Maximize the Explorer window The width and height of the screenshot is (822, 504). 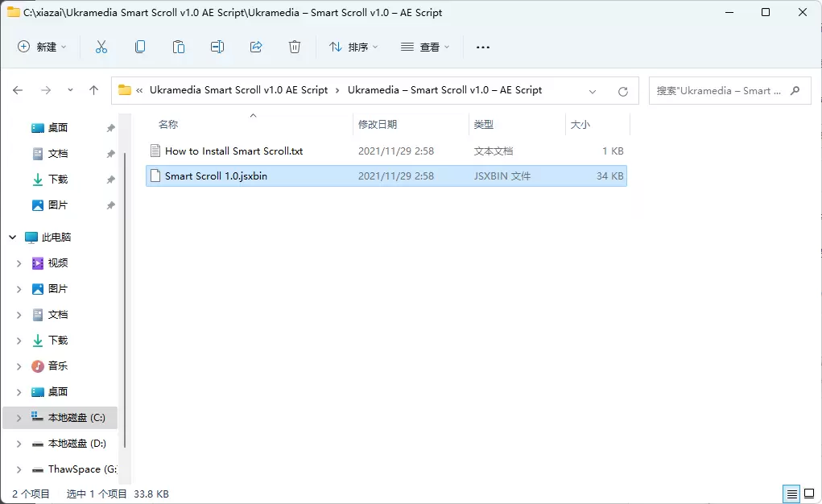[x=766, y=12]
